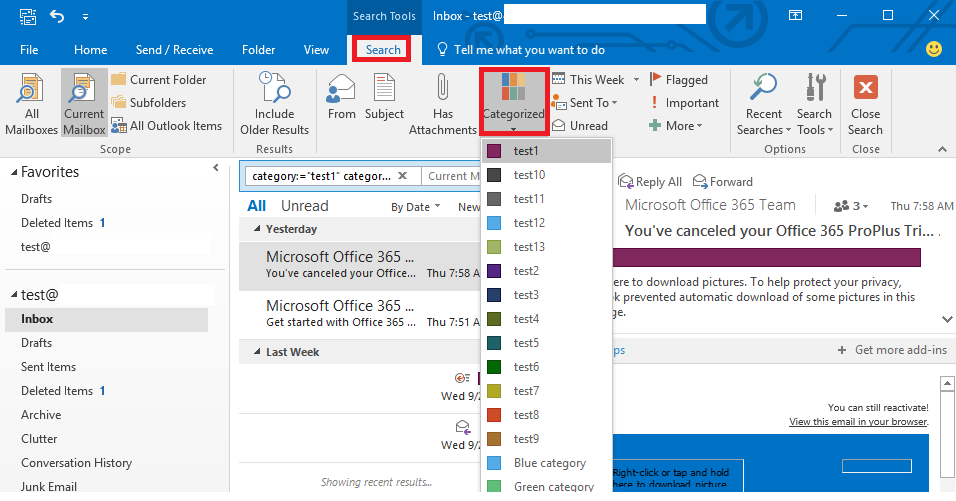Collapse the Last Week group

257,352
